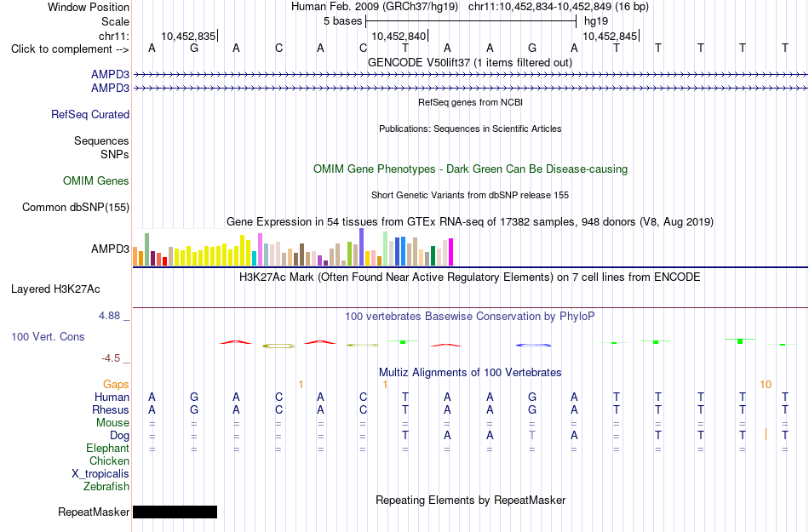Select the 'Common dbSNP(155)' track label
Screen dimensions: 809x532
coord(76,207)
